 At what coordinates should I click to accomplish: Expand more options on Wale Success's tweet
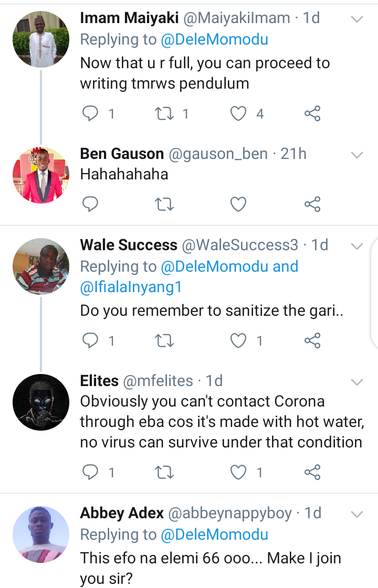pos(357,246)
